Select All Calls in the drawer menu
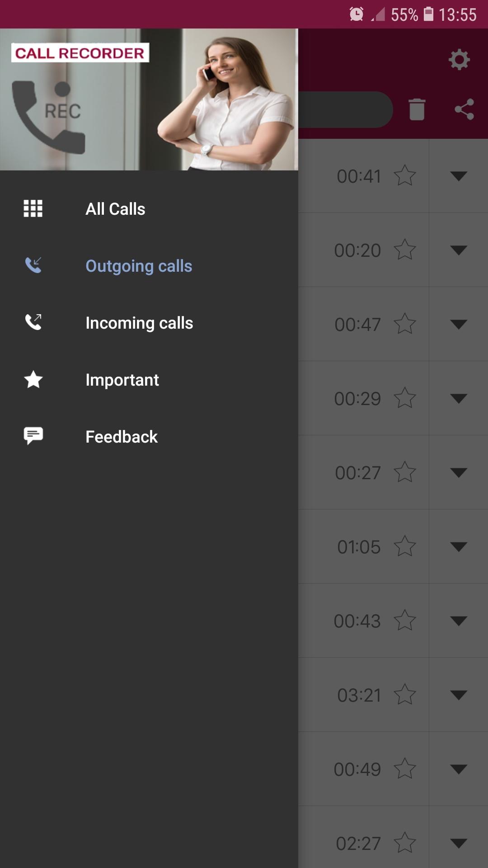Image resolution: width=488 pixels, height=868 pixels. [x=115, y=209]
